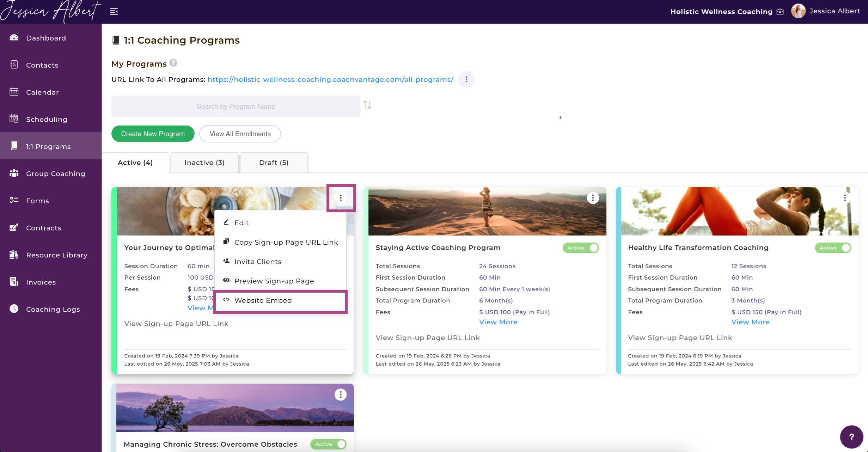Click the Scheduling icon in sidebar

tap(14, 119)
